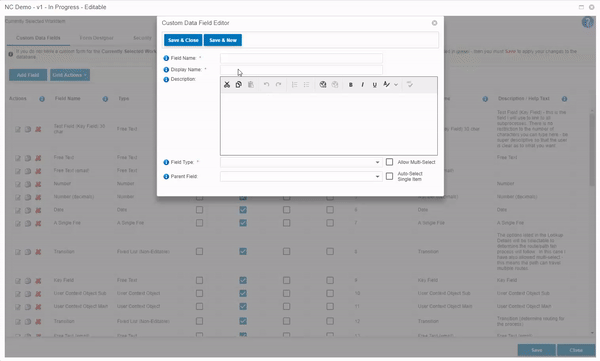The image size is (600, 361).
Task: Click the Copy icon in the description toolbar
Action: (x=239, y=85)
